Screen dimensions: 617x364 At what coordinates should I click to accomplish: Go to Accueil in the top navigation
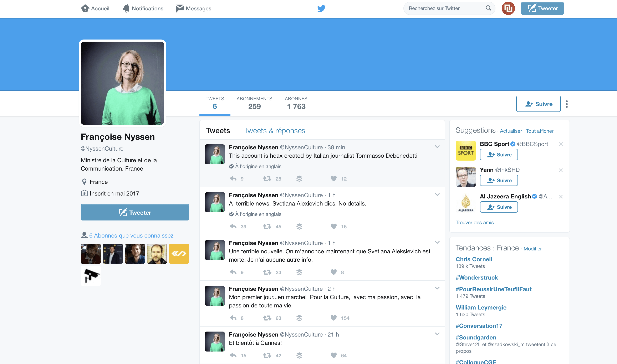click(95, 8)
